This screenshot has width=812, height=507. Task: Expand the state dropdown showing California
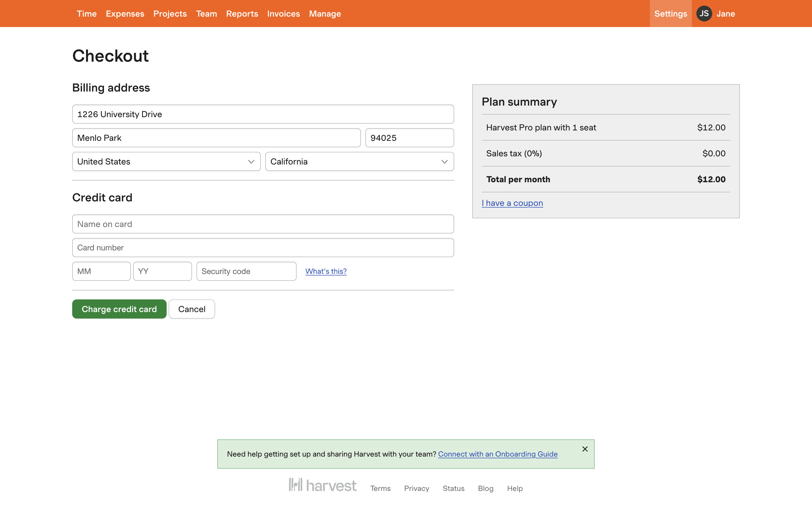point(359,162)
